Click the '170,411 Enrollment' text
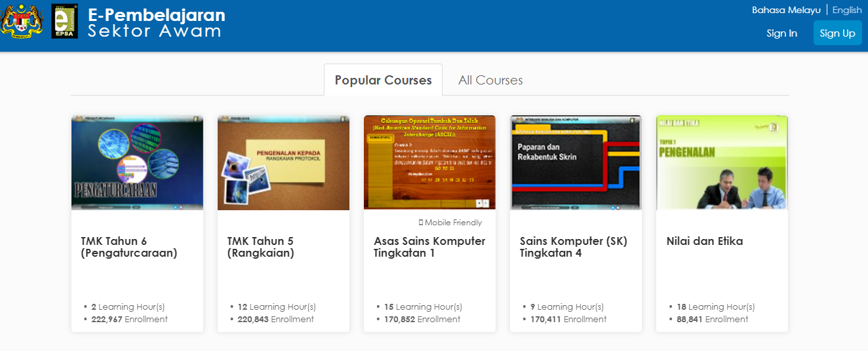Image resolution: width=868 pixels, height=351 pixels. click(568, 319)
